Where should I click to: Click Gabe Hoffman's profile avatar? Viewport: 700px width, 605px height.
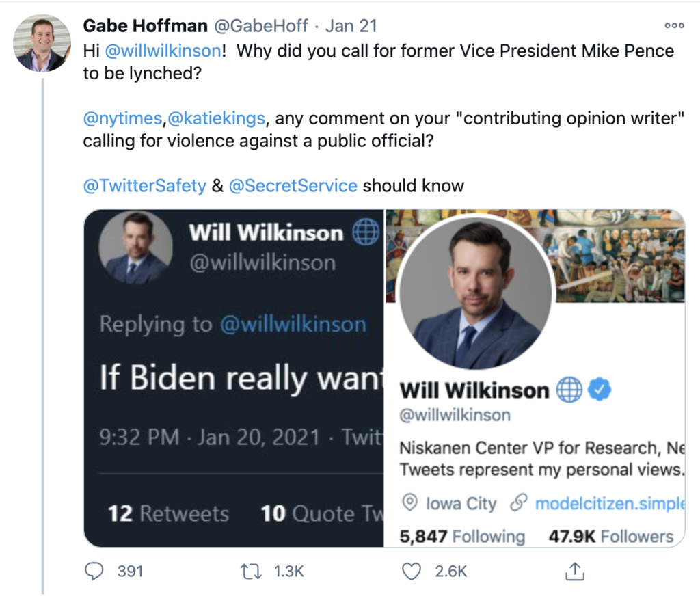pos(42,43)
